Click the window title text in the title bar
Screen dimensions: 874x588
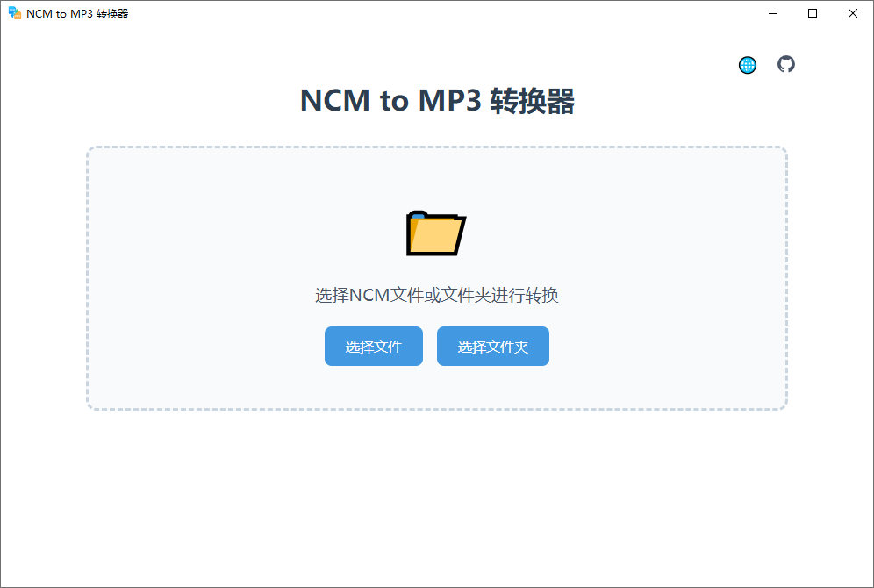tap(77, 13)
